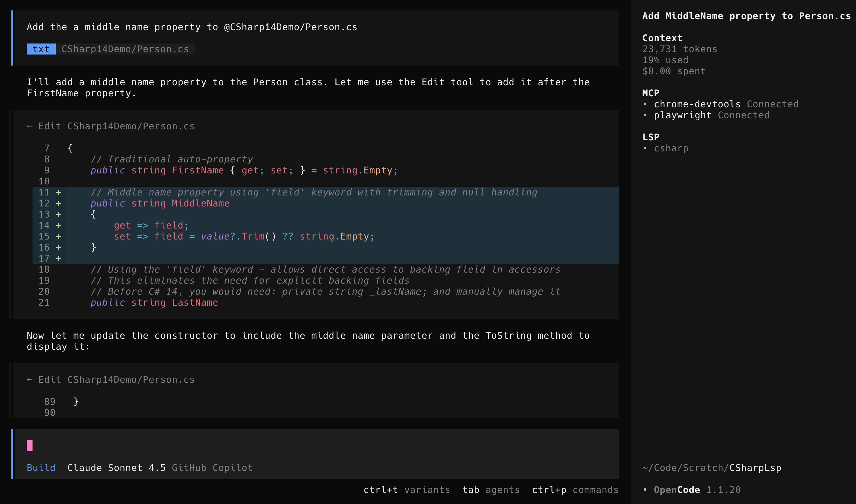
Task: Click the arrow on the first Edit block
Action: pyautogui.click(x=30, y=126)
